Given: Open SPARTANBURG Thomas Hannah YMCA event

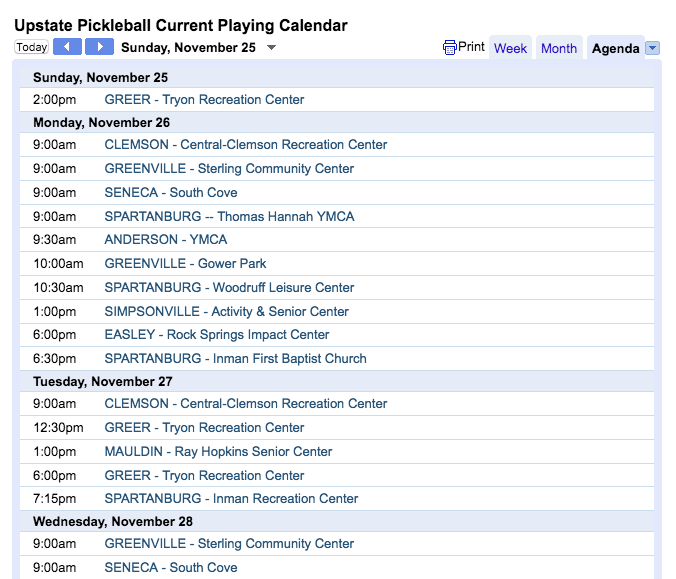Looking at the screenshot, I should (x=229, y=216).
